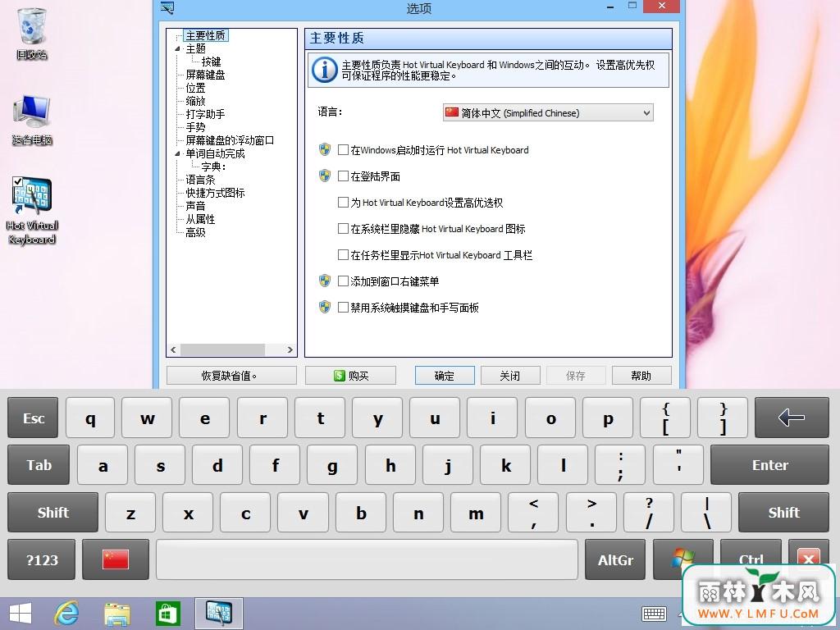
Task: Click the blue info icon in description
Action: pyautogui.click(x=325, y=71)
